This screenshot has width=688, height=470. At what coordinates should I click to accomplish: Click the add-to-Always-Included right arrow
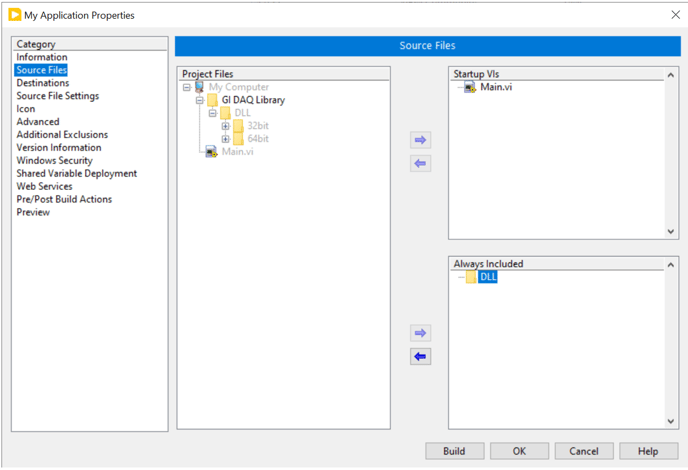point(421,333)
